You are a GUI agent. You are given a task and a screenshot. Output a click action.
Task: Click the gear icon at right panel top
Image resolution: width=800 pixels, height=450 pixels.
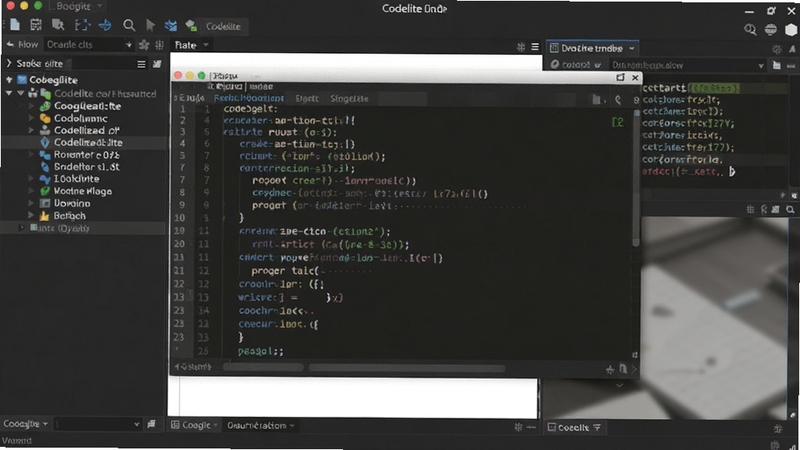pos(777,49)
